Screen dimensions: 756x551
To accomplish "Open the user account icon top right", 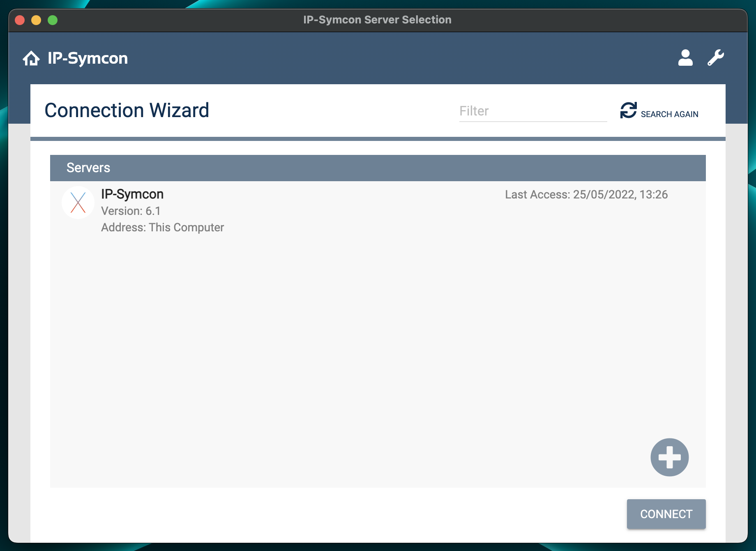I will (x=685, y=58).
